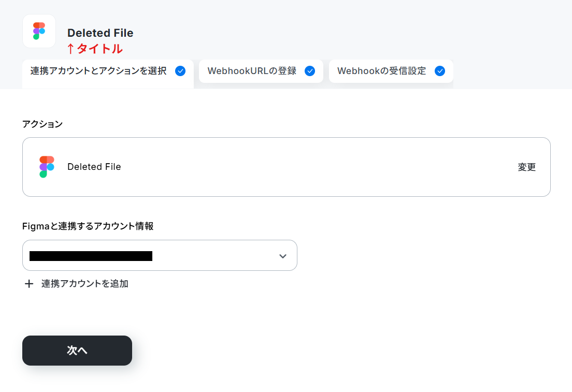Viewport: 572px width, 392px height.
Task: Open the WebhookURLの登録 tab
Action: 261,71
